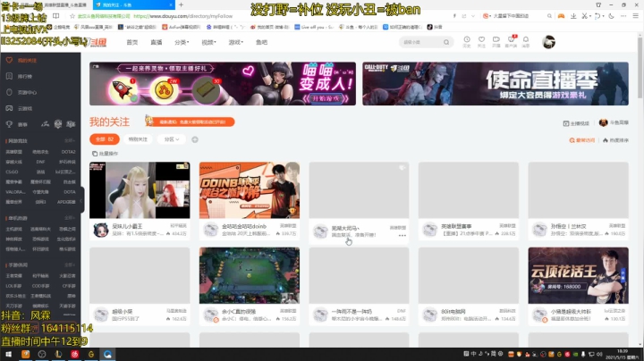644x361 pixels.
Task: Click the 关注 heart icon in header
Action: click(481, 40)
